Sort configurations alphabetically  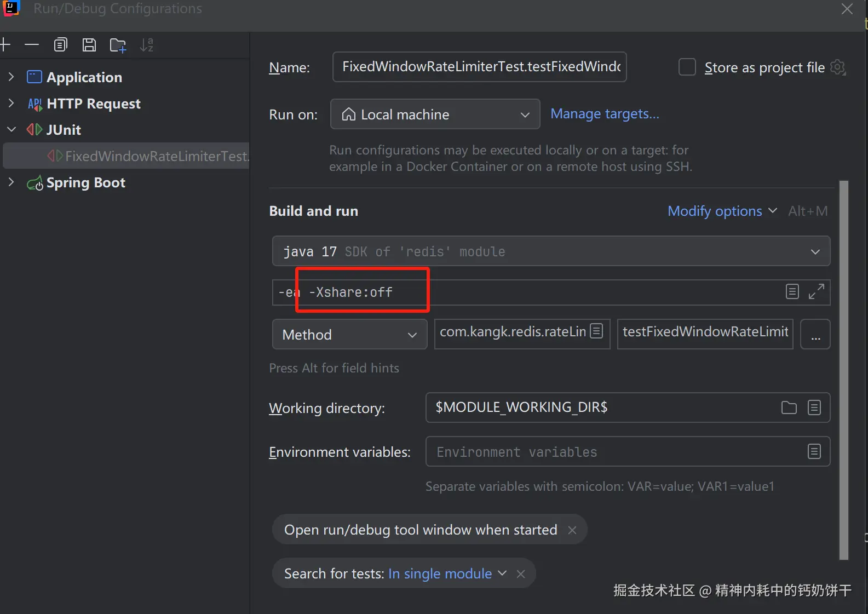[x=146, y=45]
